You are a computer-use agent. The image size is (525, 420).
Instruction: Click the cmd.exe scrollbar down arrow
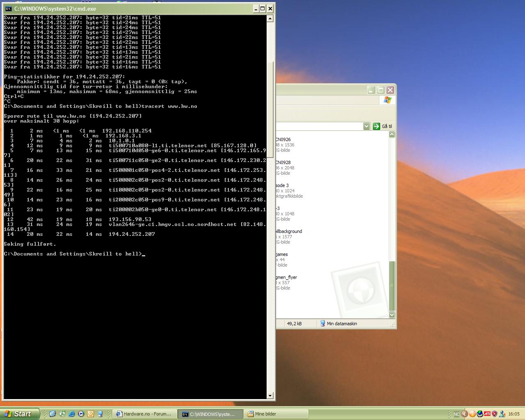pos(270,395)
